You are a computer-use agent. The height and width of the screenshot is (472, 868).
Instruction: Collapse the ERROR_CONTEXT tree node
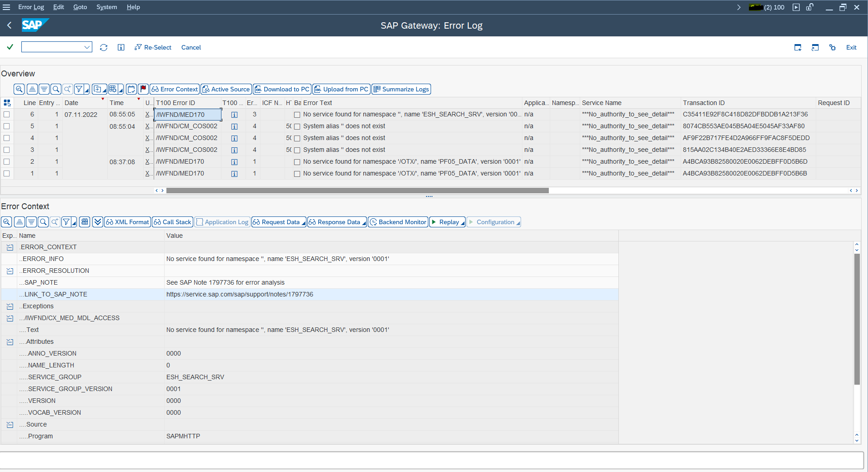[10, 247]
